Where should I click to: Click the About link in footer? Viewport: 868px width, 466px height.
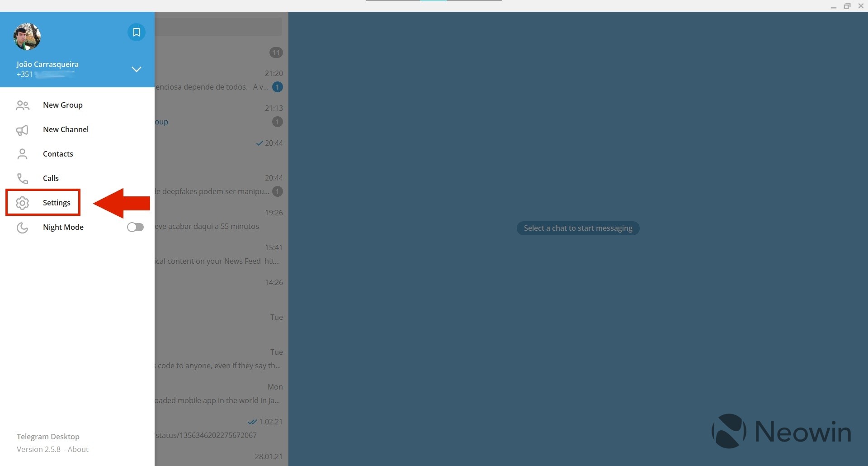tap(78, 449)
